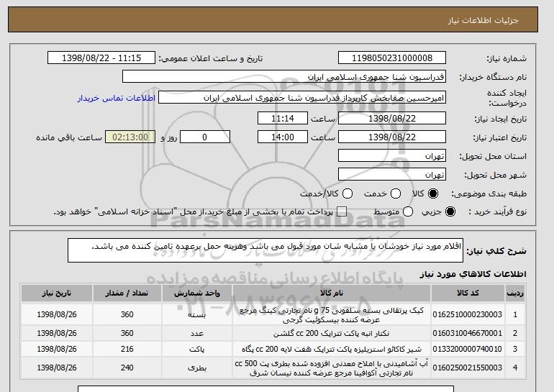The image size is (554, 392).
Task: Click the کد کالا column header
Action: pyautogui.click(x=468, y=293)
